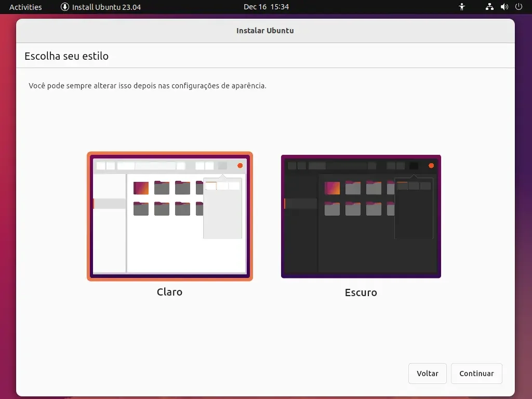Click the Escolha seu estilo heading
This screenshot has width=532, height=399.
(66, 56)
